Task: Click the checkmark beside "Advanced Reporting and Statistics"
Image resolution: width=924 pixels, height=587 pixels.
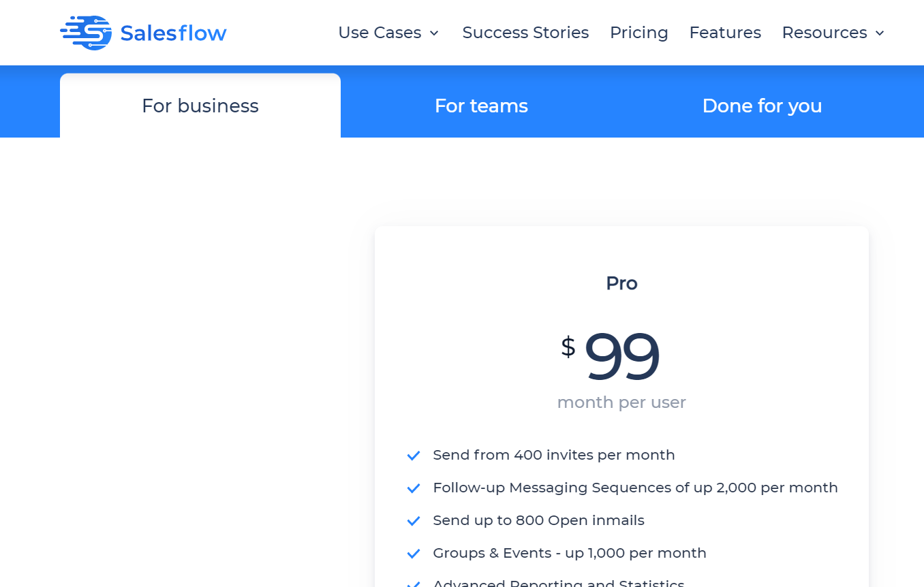Action: click(x=414, y=584)
